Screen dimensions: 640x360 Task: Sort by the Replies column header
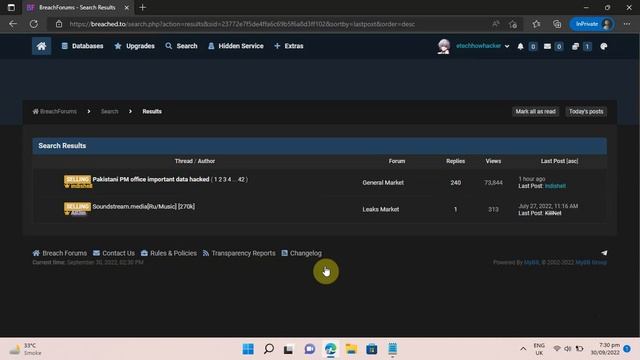pos(456,161)
